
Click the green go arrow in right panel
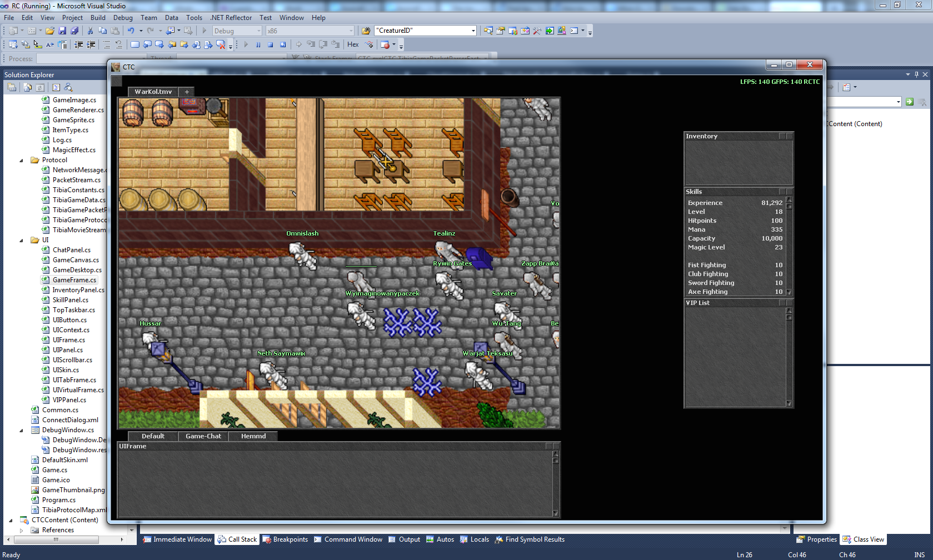tap(910, 102)
